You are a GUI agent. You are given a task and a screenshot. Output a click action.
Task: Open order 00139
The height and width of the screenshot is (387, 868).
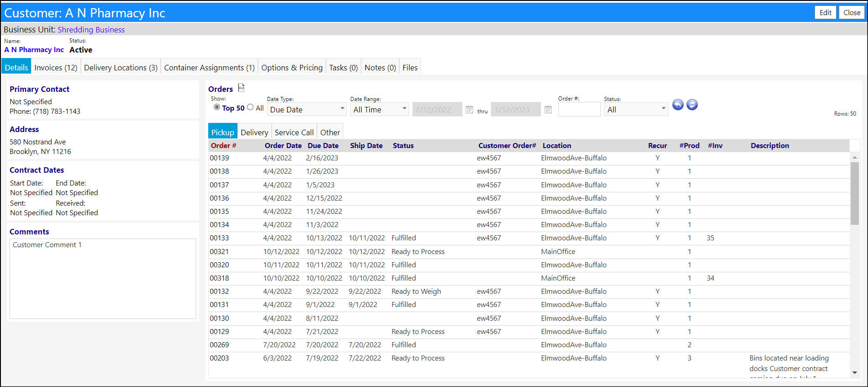click(219, 158)
